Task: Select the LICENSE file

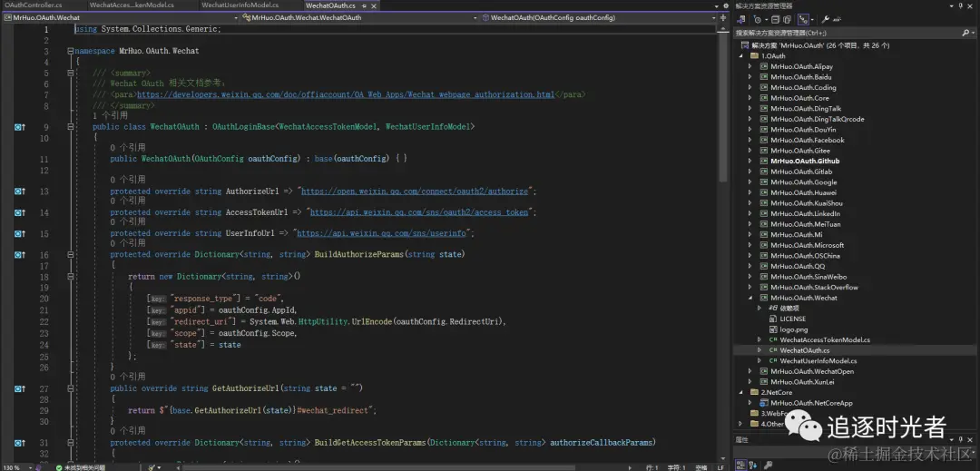Action: click(x=792, y=319)
